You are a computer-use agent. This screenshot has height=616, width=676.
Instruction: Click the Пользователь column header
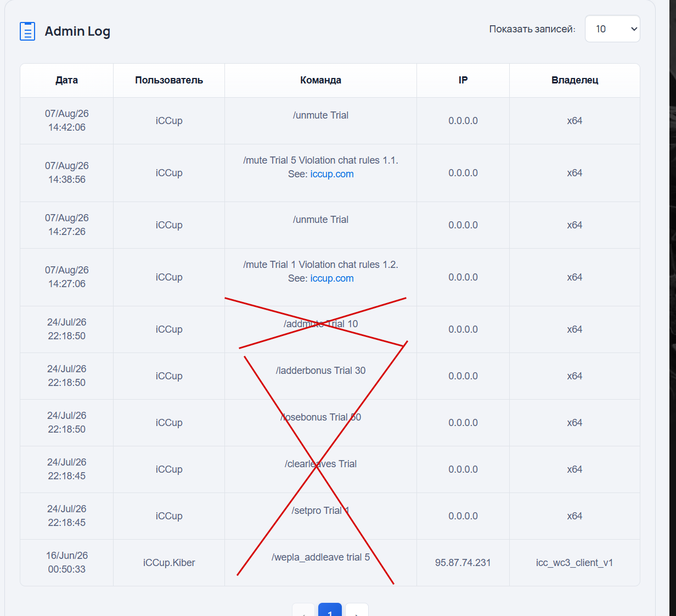169,80
